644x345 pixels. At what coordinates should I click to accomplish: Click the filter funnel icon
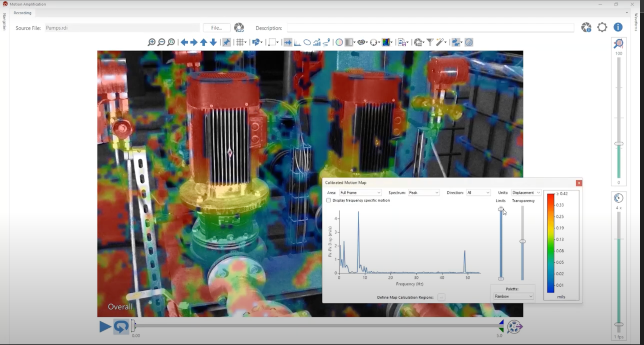click(430, 42)
